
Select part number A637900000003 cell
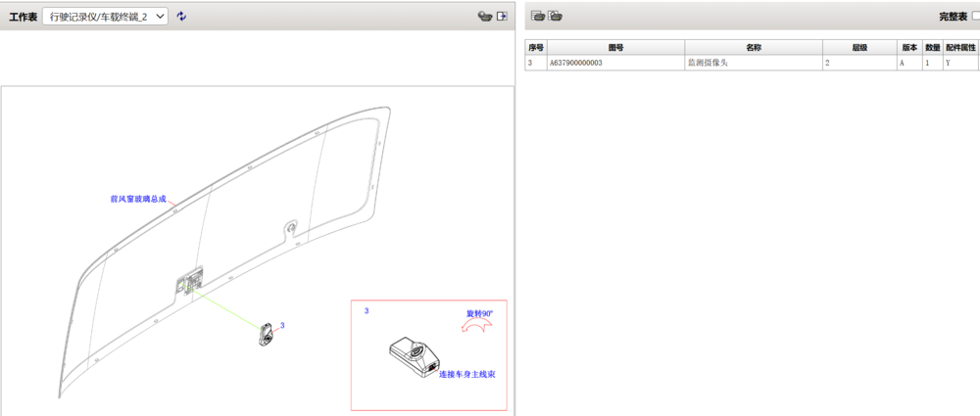615,63
